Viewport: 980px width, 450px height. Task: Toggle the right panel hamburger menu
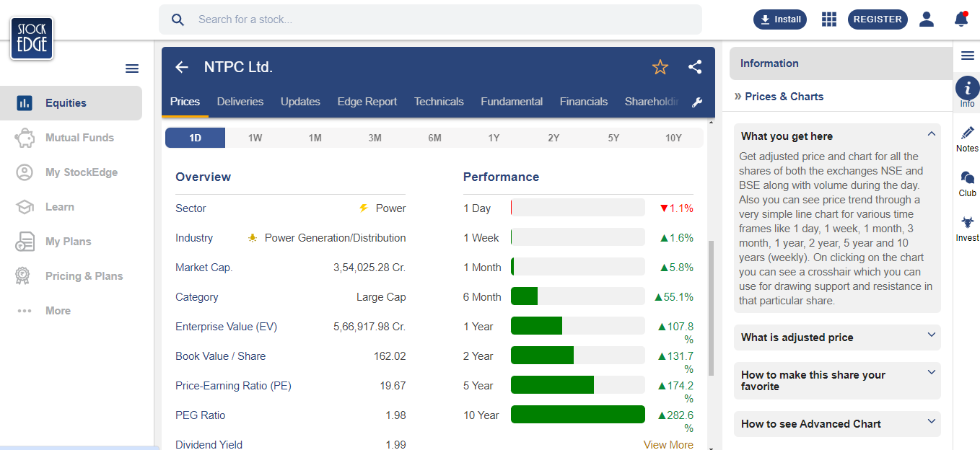[967, 56]
